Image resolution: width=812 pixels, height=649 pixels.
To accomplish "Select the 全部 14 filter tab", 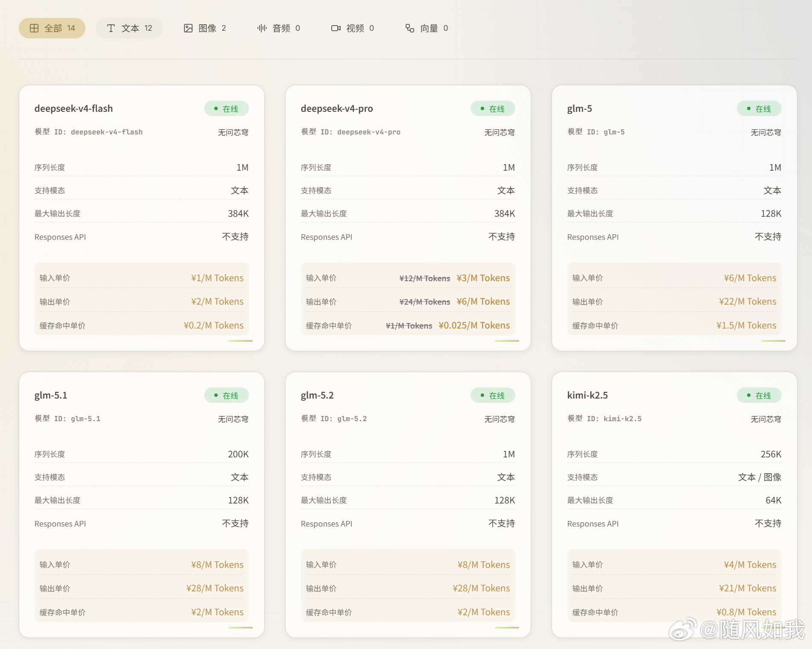I will click(x=52, y=28).
